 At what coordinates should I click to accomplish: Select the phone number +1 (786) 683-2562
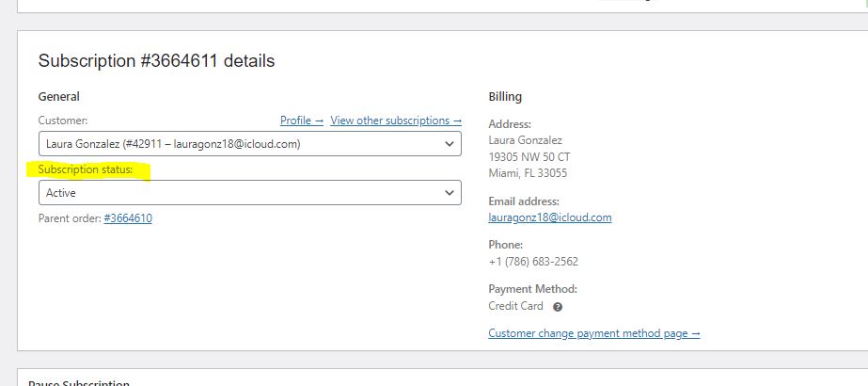point(533,262)
